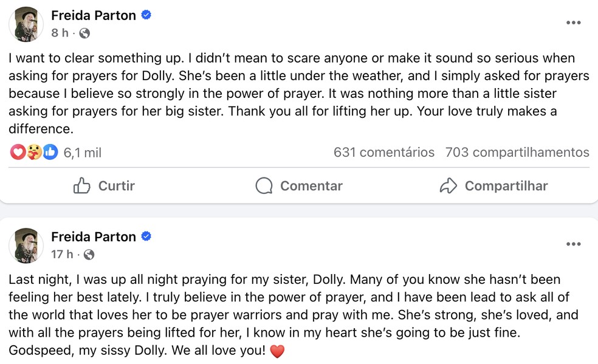The image size is (598, 364).
Task: Click the Compartilhar button
Action: coord(493,186)
